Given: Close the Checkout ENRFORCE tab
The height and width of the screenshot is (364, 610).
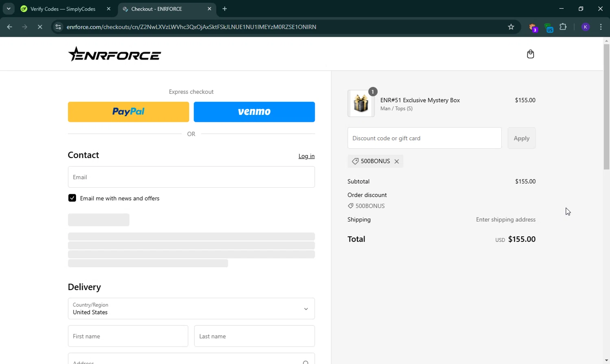Looking at the screenshot, I should coord(209,9).
